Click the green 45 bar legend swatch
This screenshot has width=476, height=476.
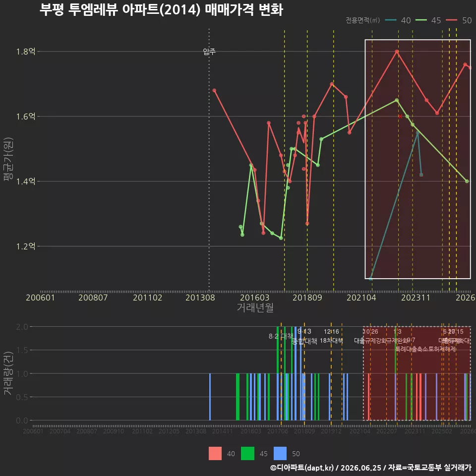pos(247,454)
